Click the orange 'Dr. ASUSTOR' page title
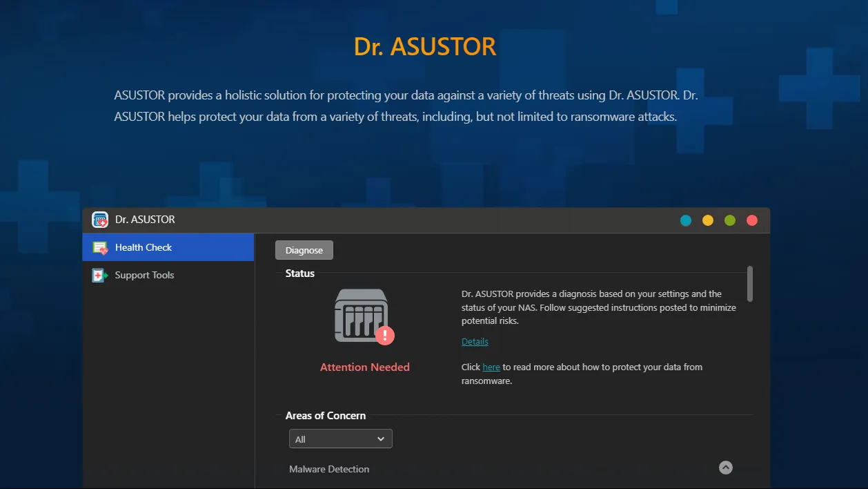Viewport: 868px width, 489px height. (425, 46)
